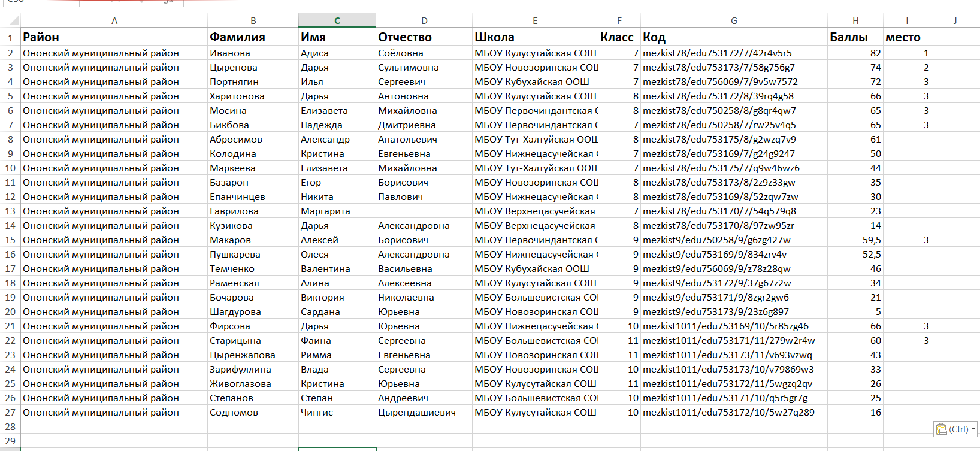Select the cell with surname 'Мосина'
The image size is (980, 451).
click(x=253, y=110)
